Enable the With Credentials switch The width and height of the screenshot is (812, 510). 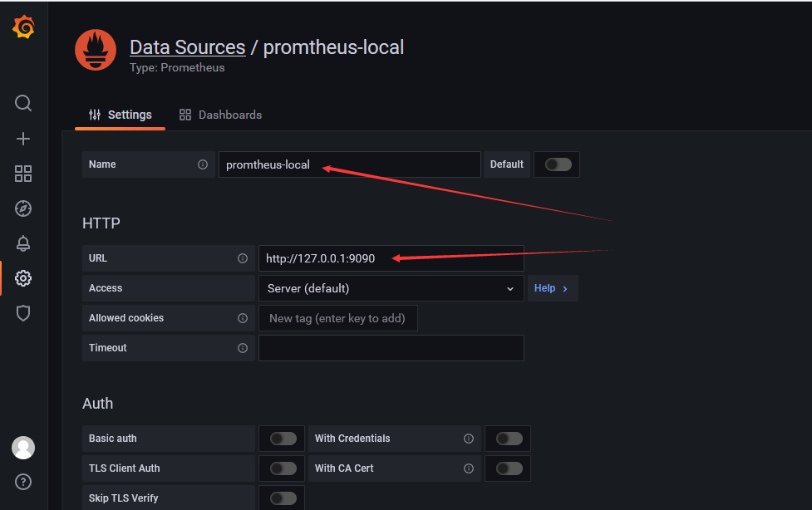[x=509, y=439]
